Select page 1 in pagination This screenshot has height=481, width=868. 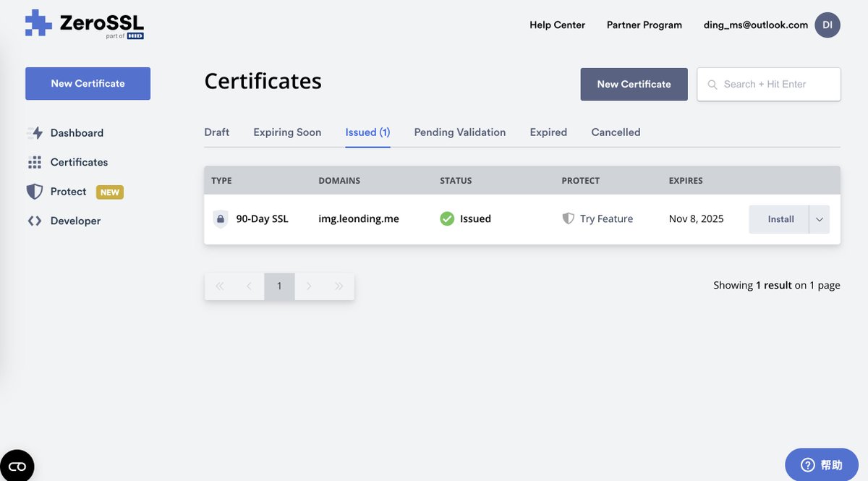click(279, 286)
